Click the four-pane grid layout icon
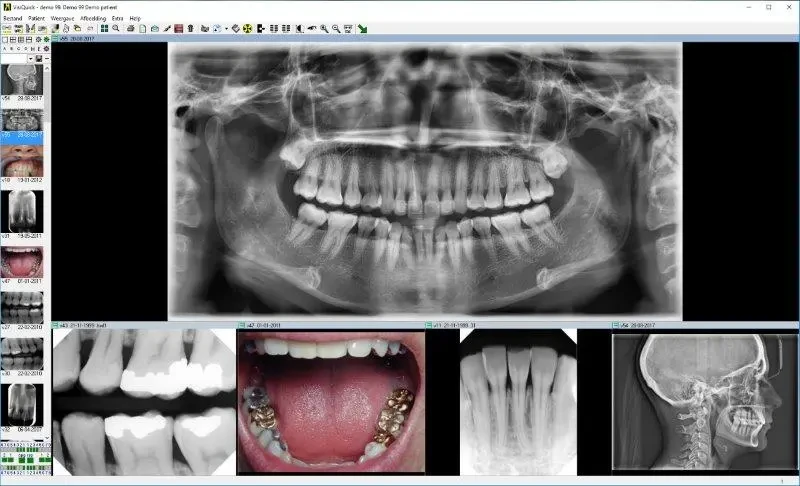This screenshot has height=486, width=800. coord(104,28)
